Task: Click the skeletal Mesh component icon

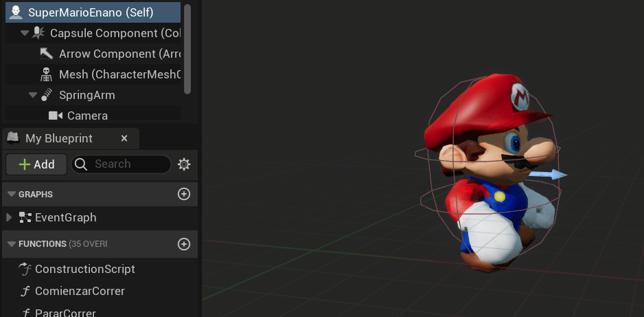Action: tap(47, 74)
